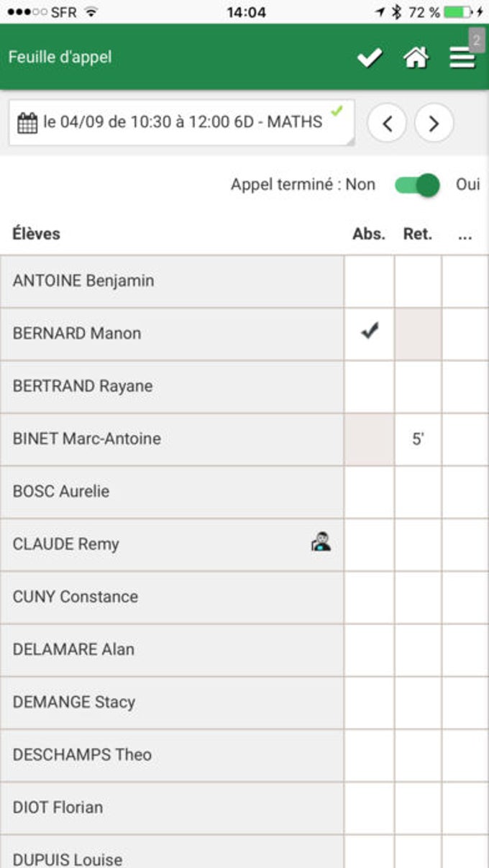Viewport: 489px width, 868px height.
Task: Click the small grey badge showing 2
Action: tap(477, 40)
